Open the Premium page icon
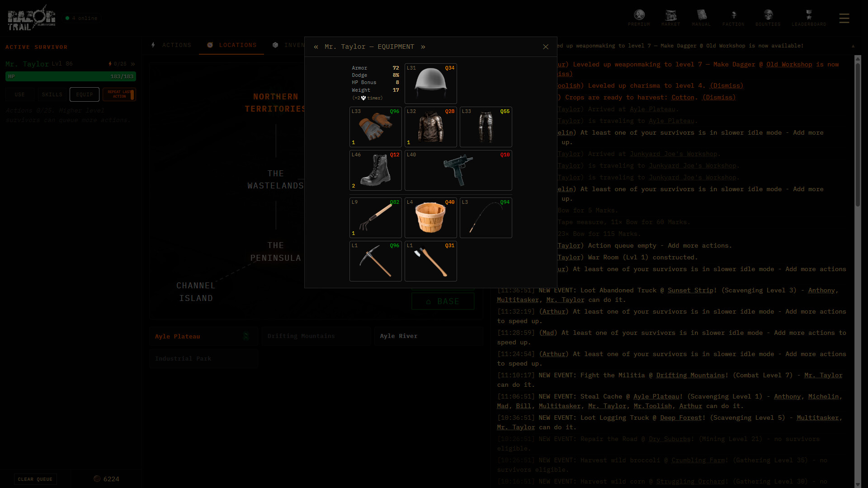868x488 pixels. coord(639,18)
